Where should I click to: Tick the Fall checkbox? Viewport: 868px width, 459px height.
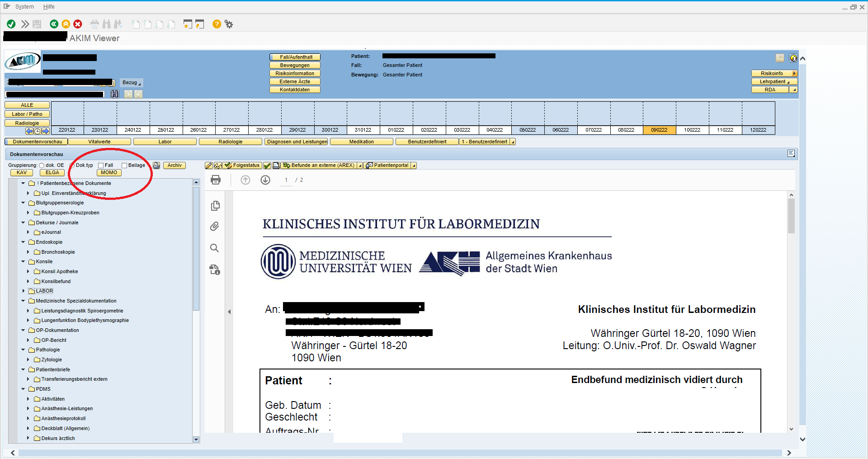101,166
